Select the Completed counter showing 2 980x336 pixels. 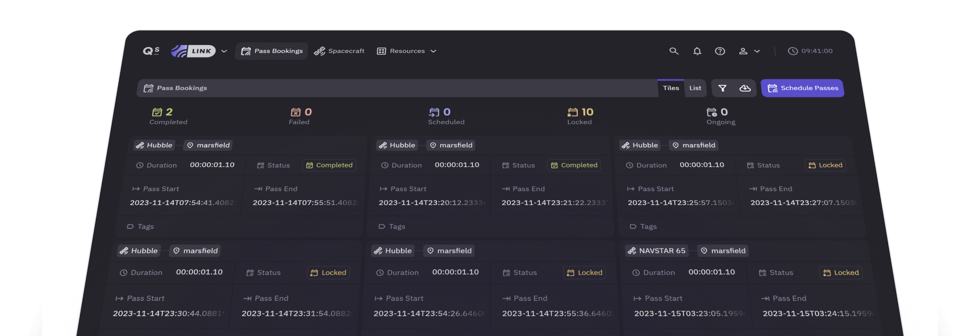click(168, 116)
